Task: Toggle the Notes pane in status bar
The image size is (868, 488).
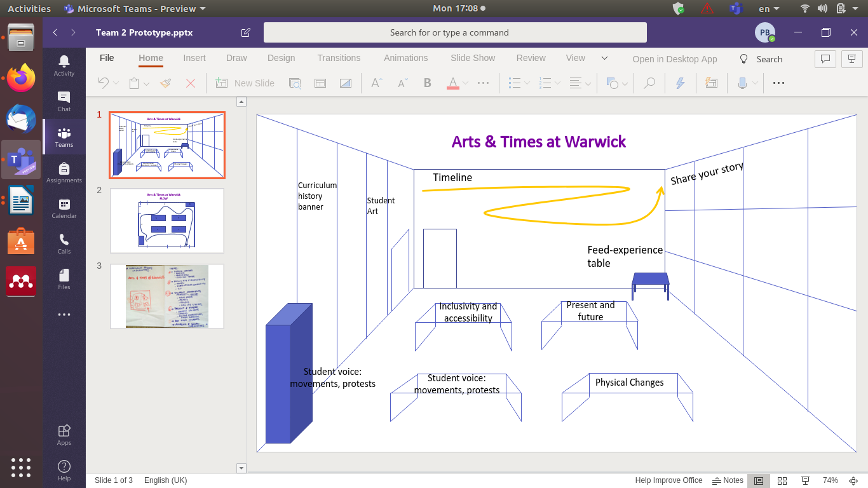Action: coord(728,480)
